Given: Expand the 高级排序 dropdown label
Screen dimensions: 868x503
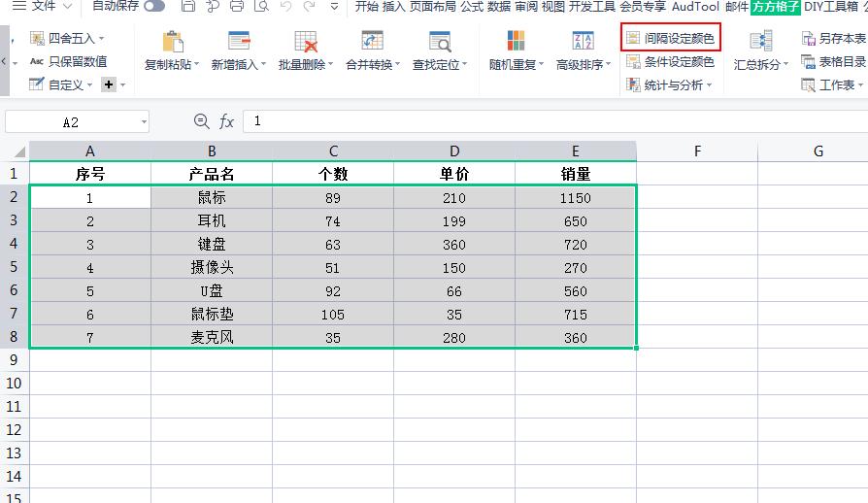Looking at the screenshot, I should [x=584, y=65].
